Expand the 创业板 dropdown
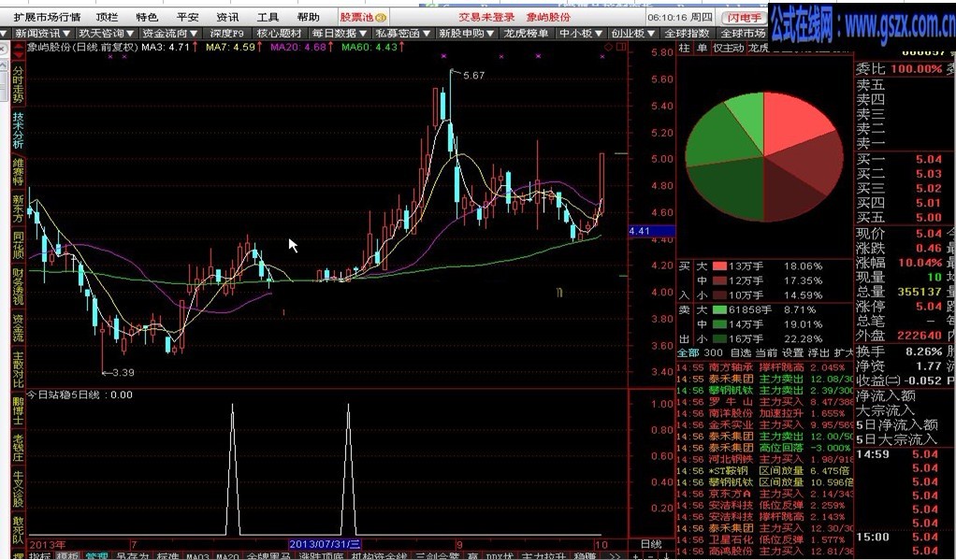Screen dimensions: 956x560 632,33
